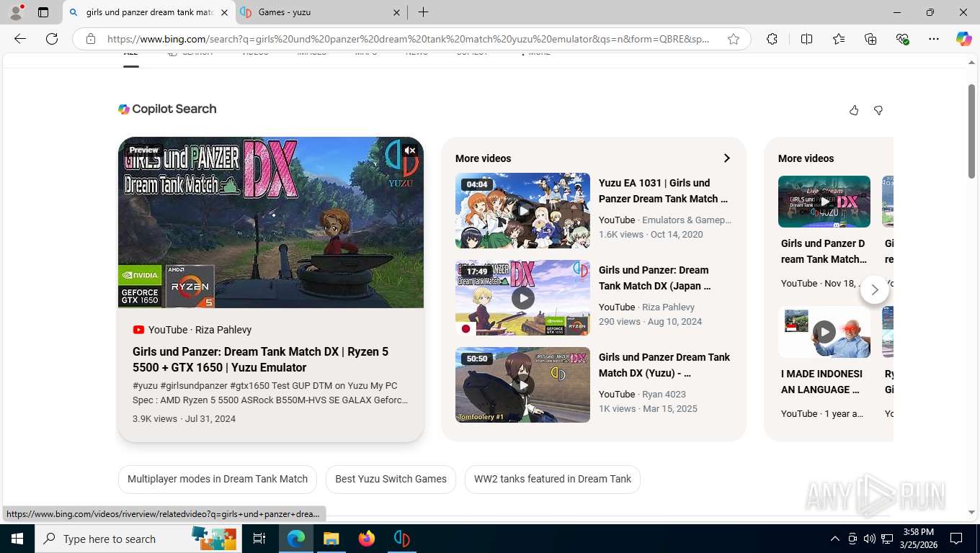980x553 pixels.
Task: Play the 04:04 Yuzu EA 1031 video thumbnail
Action: tap(522, 210)
